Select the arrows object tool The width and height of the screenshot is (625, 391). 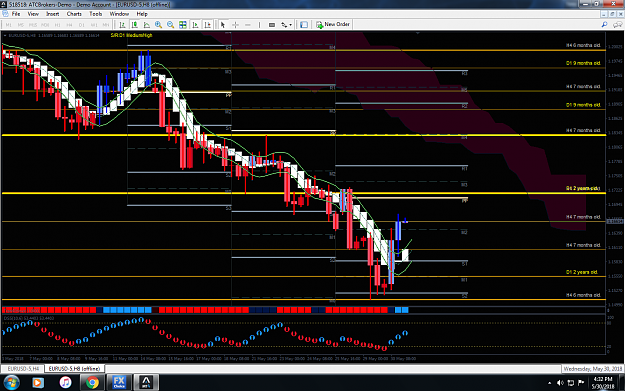tap(284, 25)
